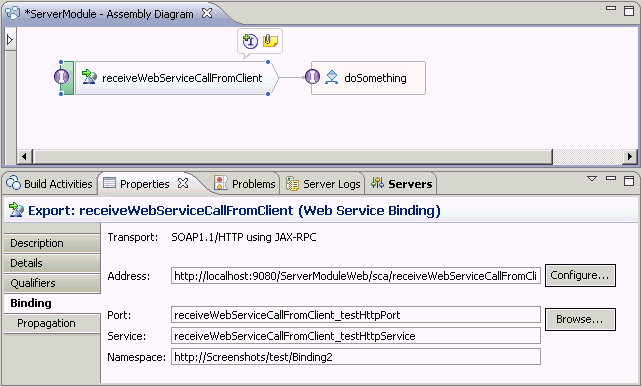Click the horizontal scrollbar right arrow
Image resolution: width=642 pixels, height=387 pixels.
tap(630, 156)
